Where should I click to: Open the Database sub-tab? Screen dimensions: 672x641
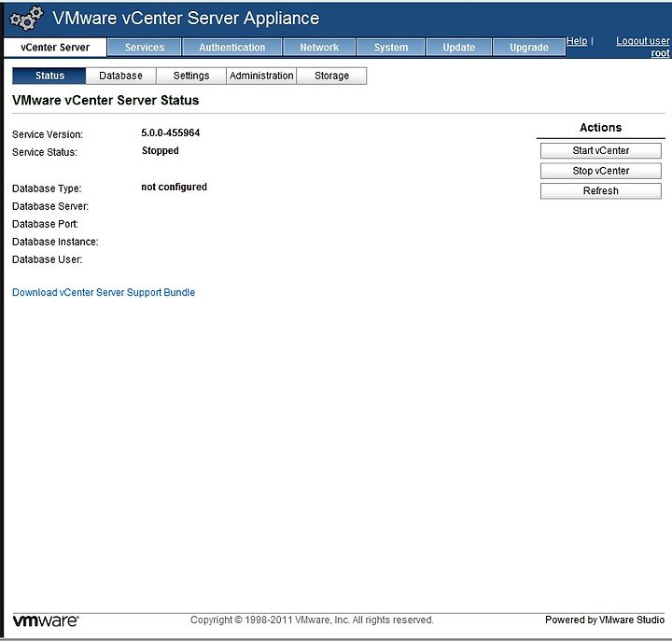point(120,76)
